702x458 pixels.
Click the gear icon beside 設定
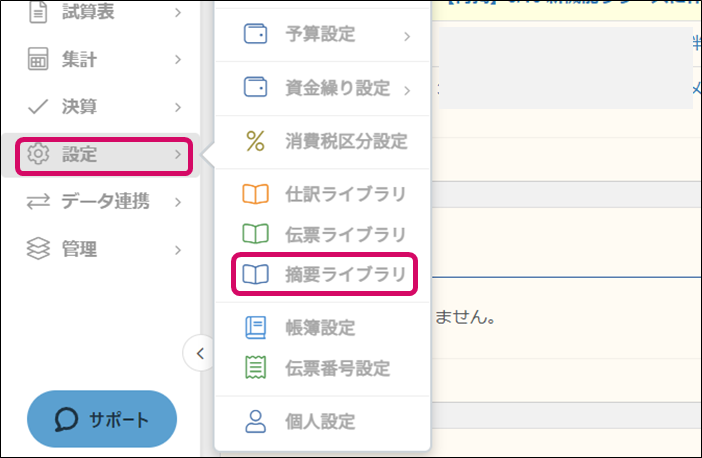pos(38,154)
